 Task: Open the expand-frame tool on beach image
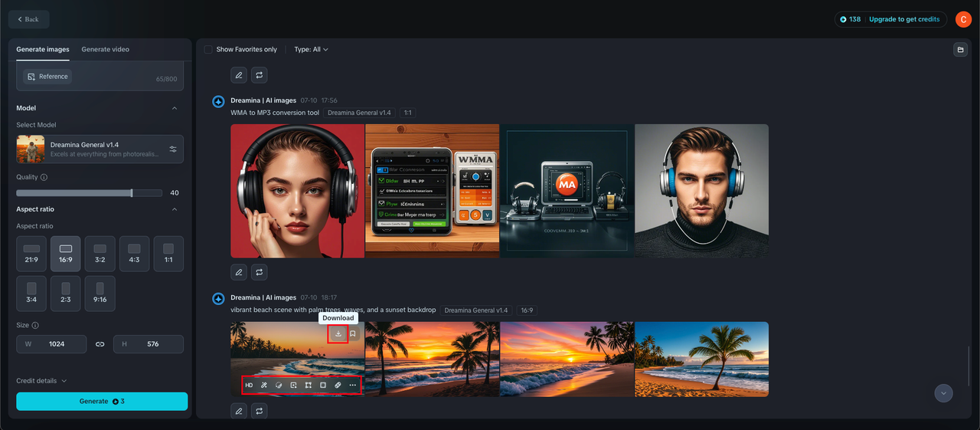(309, 385)
